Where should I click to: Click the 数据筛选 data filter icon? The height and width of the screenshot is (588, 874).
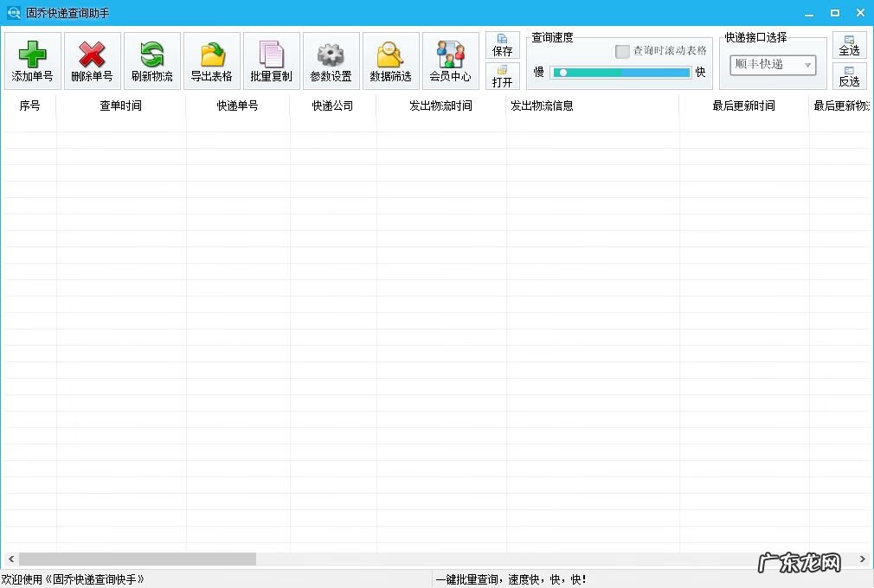(390, 60)
